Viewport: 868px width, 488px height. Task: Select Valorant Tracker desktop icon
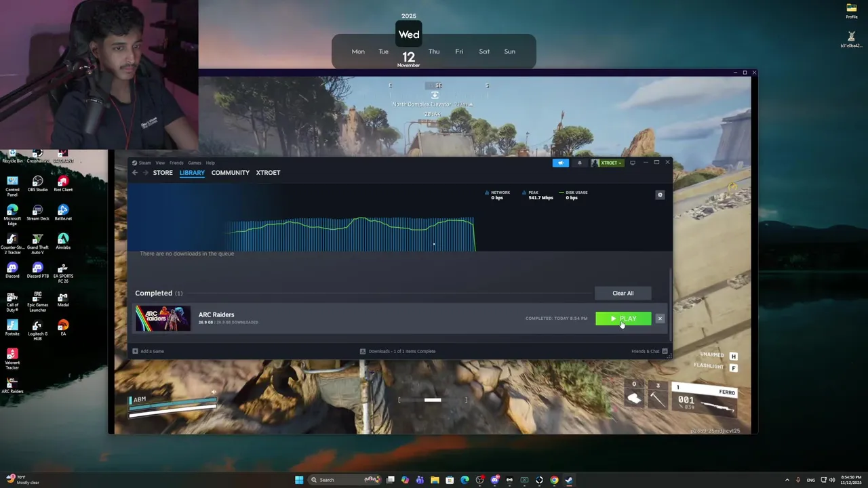click(12, 359)
